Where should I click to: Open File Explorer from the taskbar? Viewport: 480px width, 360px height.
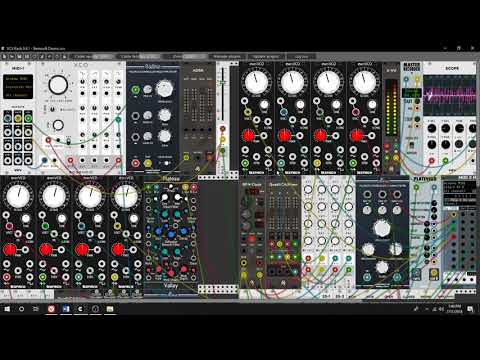[110, 309]
